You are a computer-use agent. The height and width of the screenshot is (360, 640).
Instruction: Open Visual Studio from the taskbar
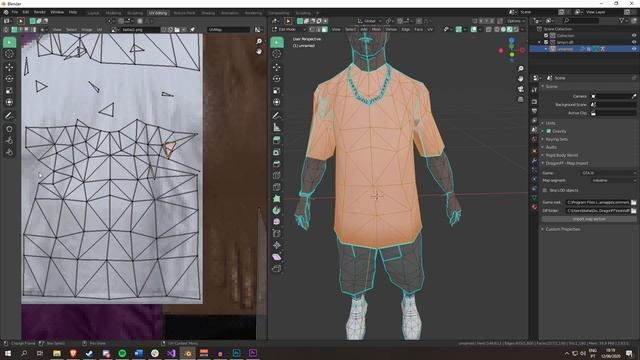171,353
